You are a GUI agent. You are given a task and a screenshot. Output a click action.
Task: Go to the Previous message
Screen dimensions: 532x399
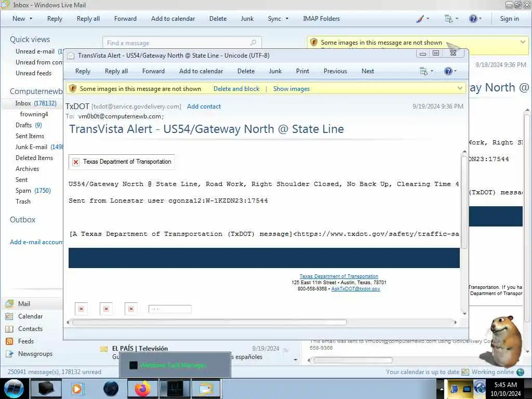click(335, 71)
